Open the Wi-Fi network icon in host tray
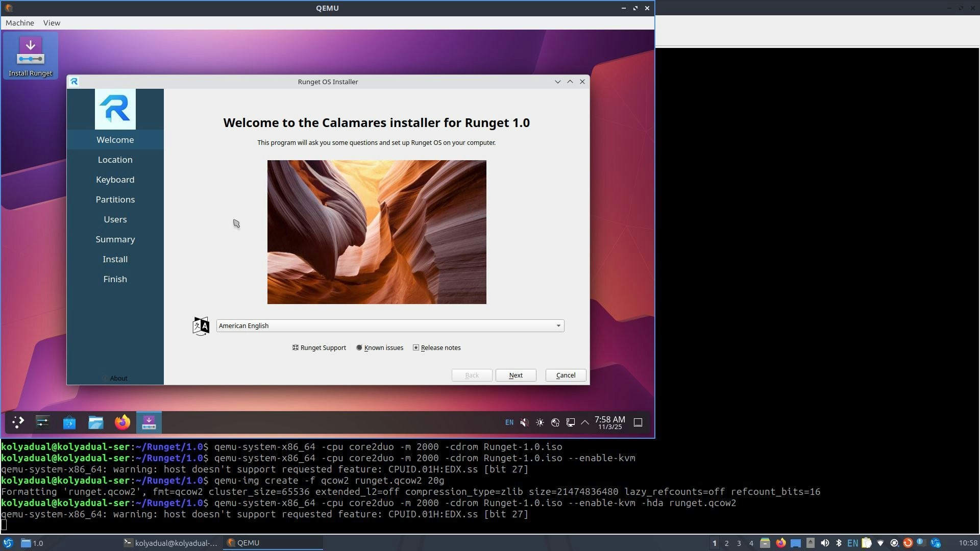 pos(880,543)
